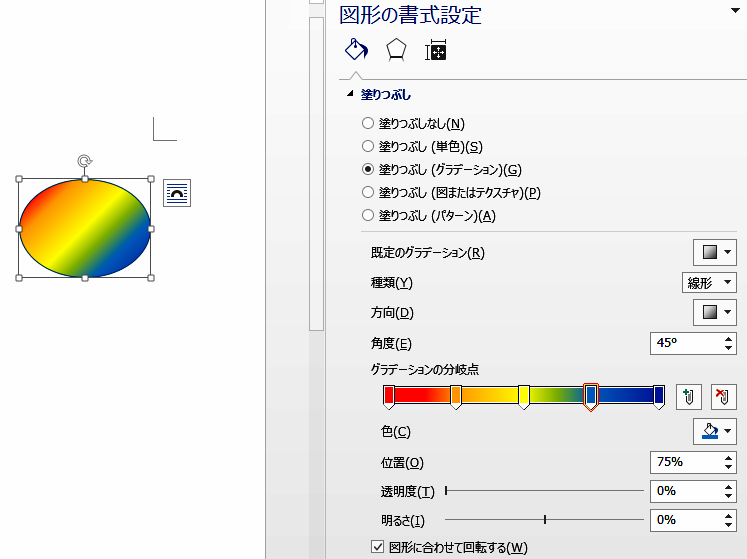Open 既定のグラデーション preset dropdown

coord(715,253)
